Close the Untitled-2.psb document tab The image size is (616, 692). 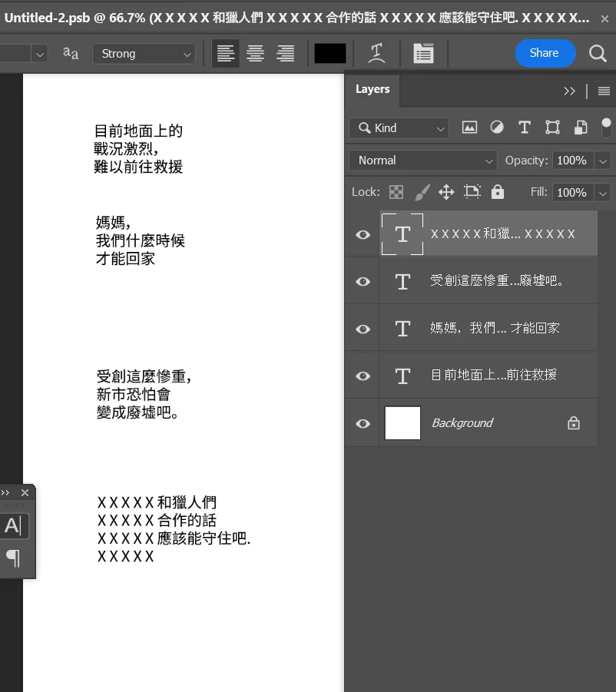[604, 18]
